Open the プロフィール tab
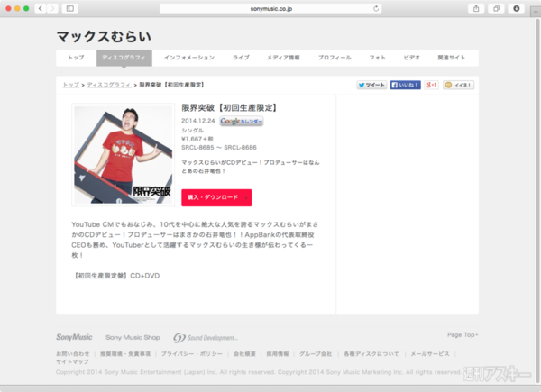 (x=335, y=58)
